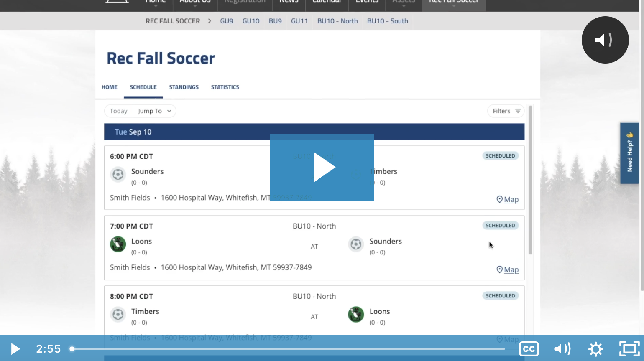Select the SCHEDULE tab

coord(143,87)
